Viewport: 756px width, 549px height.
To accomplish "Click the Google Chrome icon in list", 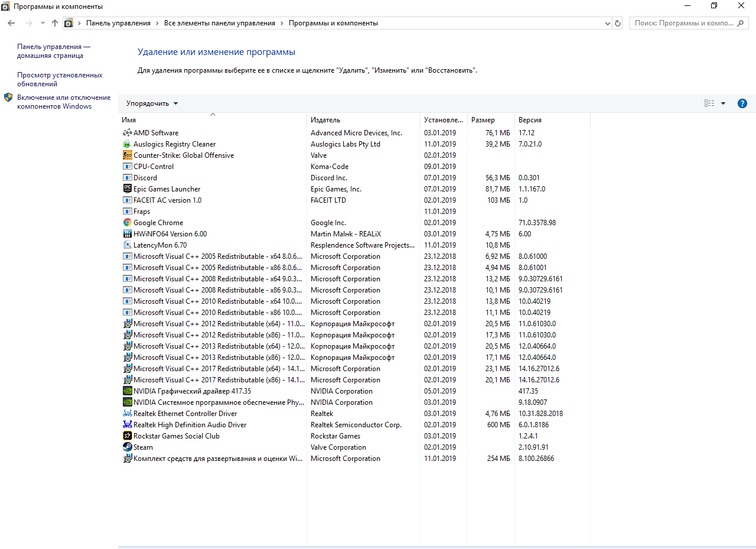I will click(x=127, y=223).
